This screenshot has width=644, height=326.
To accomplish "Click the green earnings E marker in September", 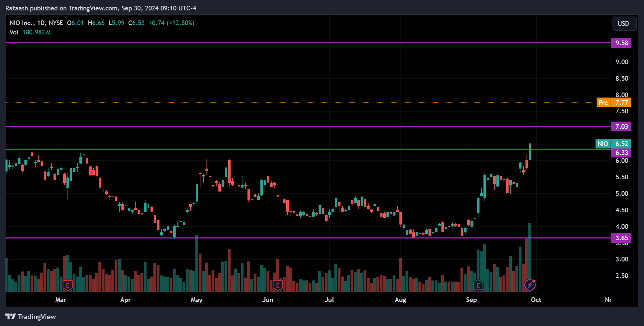I will [478, 285].
